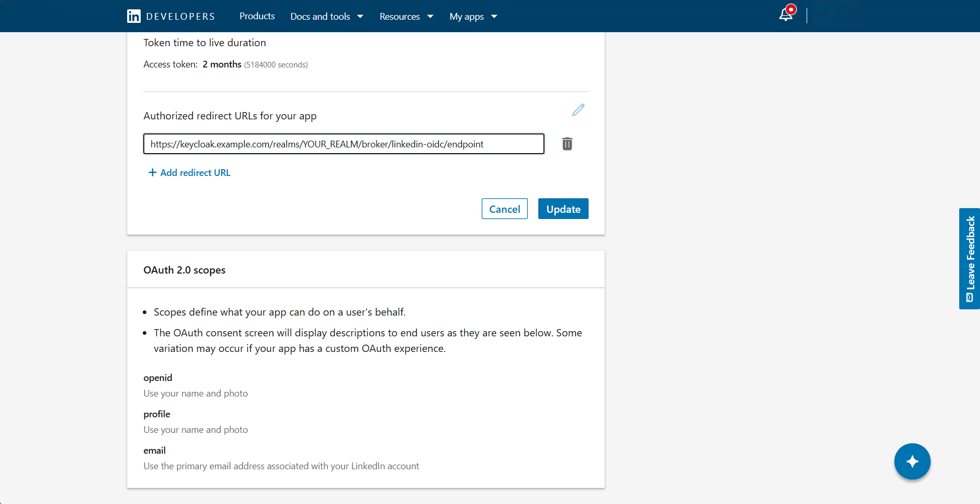This screenshot has width=980, height=504.
Task: Click the '2 months' access token value
Action: point(222,64)
